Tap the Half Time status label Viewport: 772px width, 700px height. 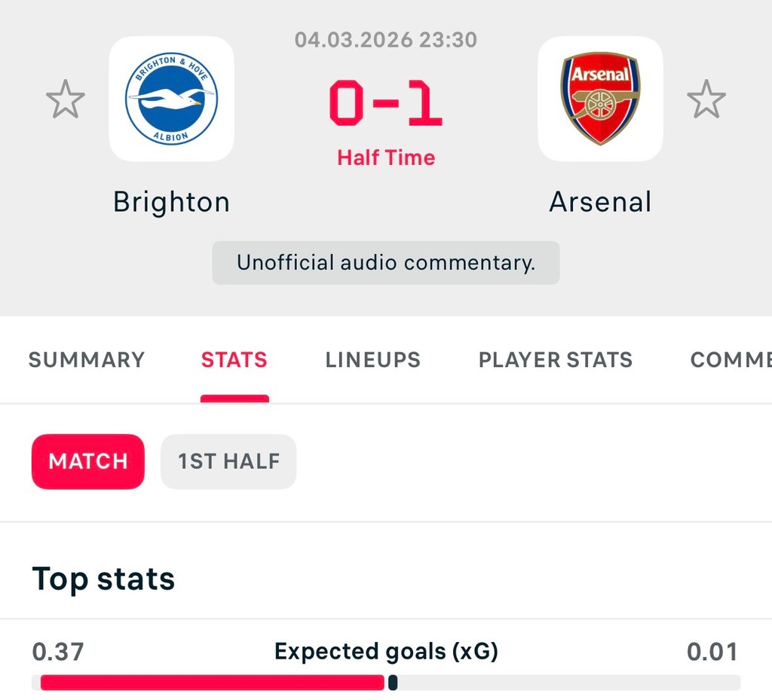tap(386, 157)
